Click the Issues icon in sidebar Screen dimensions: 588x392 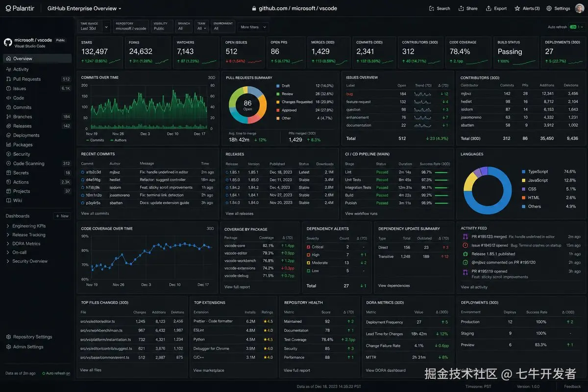pyautogui.click(x=8, y=89)
